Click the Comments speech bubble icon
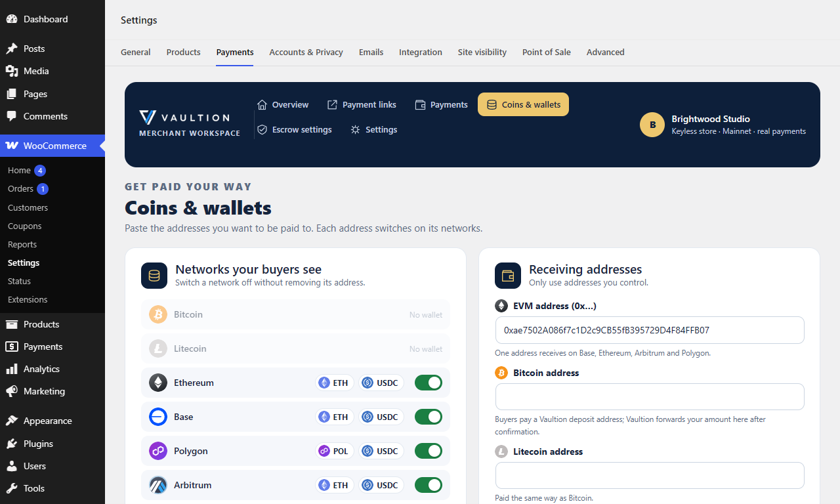Image resolution: width=840 pixels, height=504 pixels. [12, 116]
